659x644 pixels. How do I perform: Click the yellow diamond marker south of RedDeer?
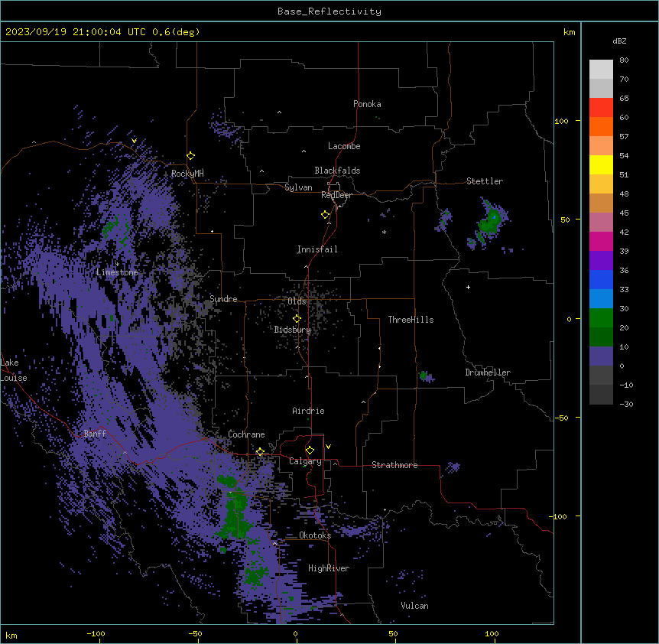pos(325,215)
